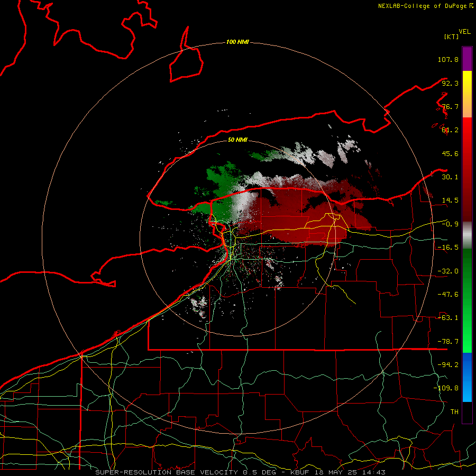
Task: Click the NEXLAB-College of DuPage credit text
Action: coord(425,6)
